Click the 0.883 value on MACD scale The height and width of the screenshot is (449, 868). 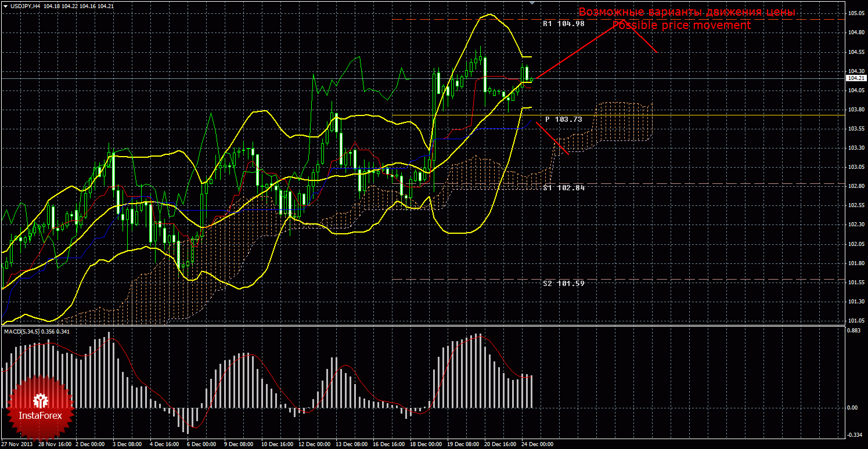[855, 331]
